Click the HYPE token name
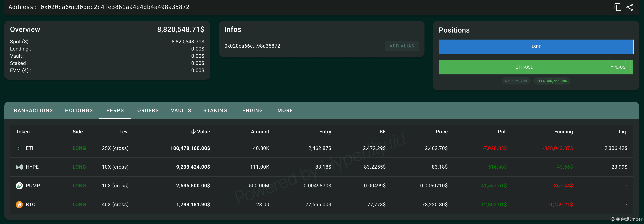 (x=32, y=167)
